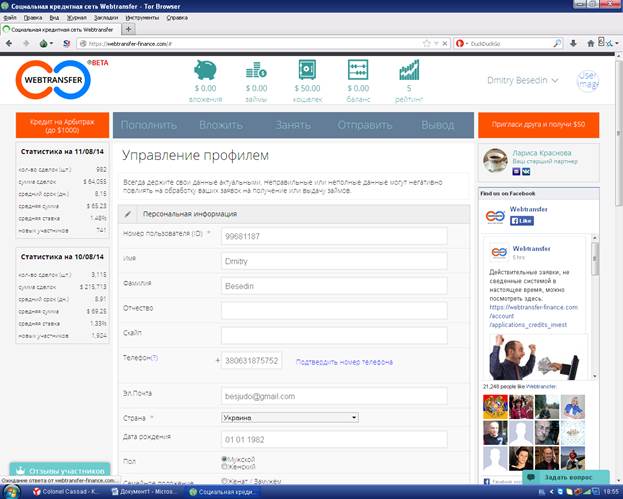623x499 pixels.
Task: Open the Tor button dropdown arrow
Action: point(52,43)
